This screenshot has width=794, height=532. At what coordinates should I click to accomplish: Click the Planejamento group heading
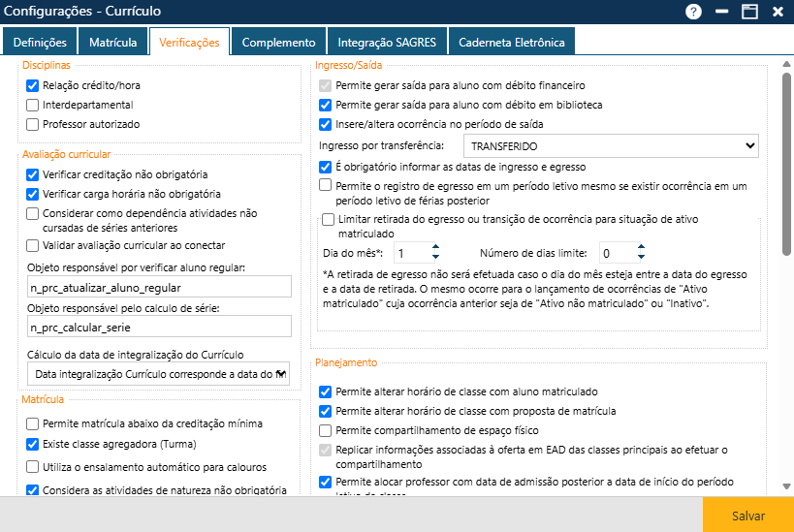(x=346, y=362)
